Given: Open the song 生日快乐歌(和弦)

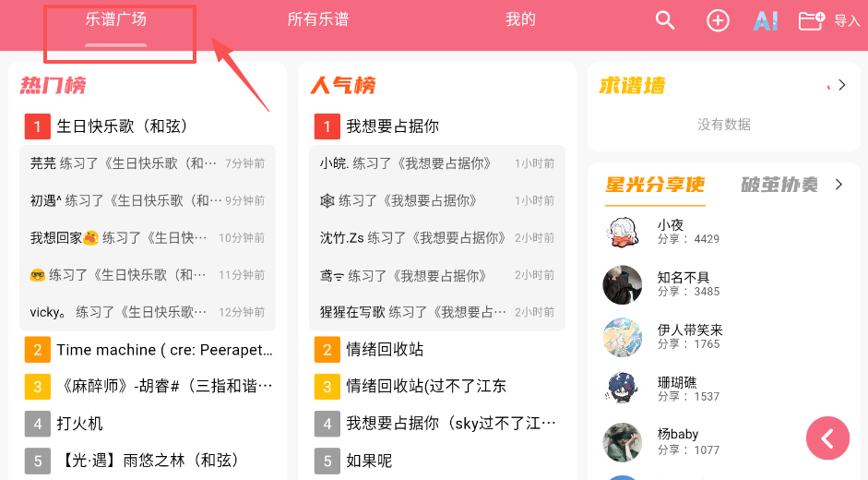Looking at the screenshot, I should point(122,126).
